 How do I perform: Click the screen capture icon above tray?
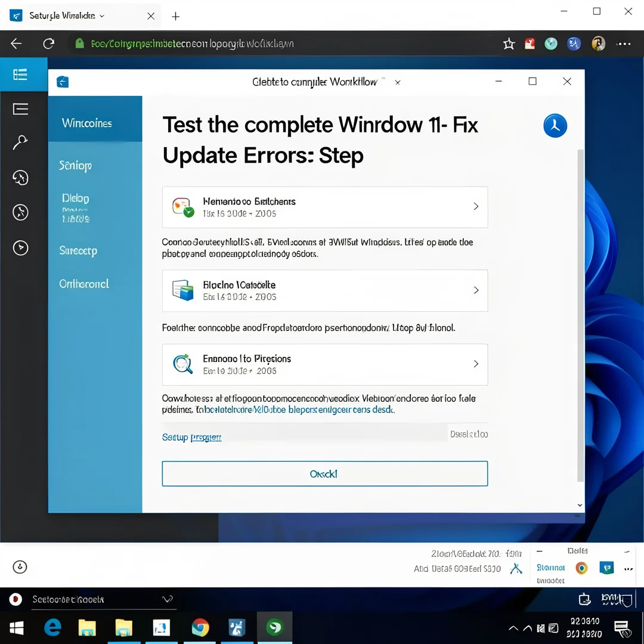click(584, 600)
